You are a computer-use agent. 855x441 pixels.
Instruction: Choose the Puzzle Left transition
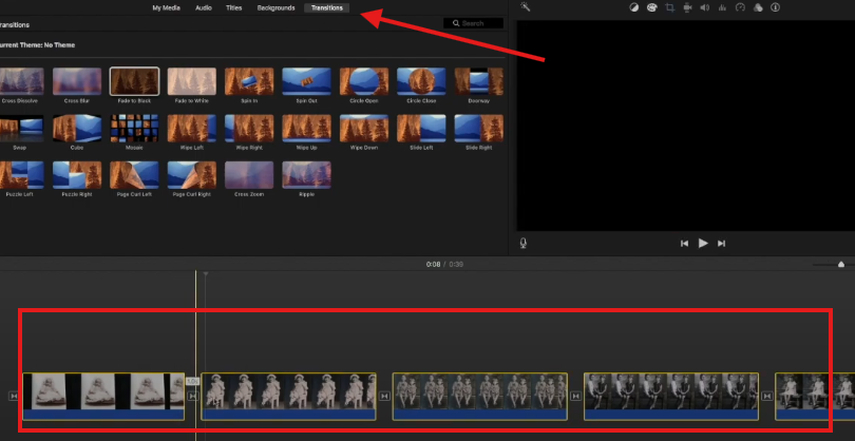coord(20,175)
